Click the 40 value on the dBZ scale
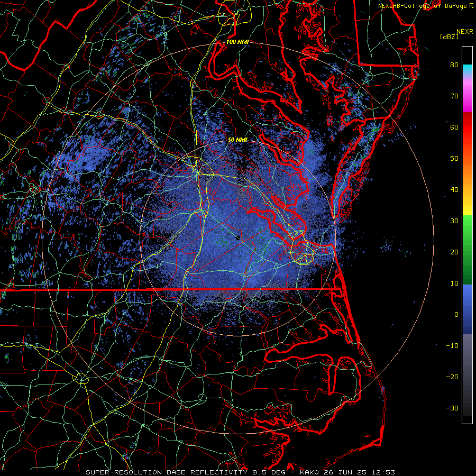Image resolution: width=476 pixels, height=476 pixels. tap(454, 190)
